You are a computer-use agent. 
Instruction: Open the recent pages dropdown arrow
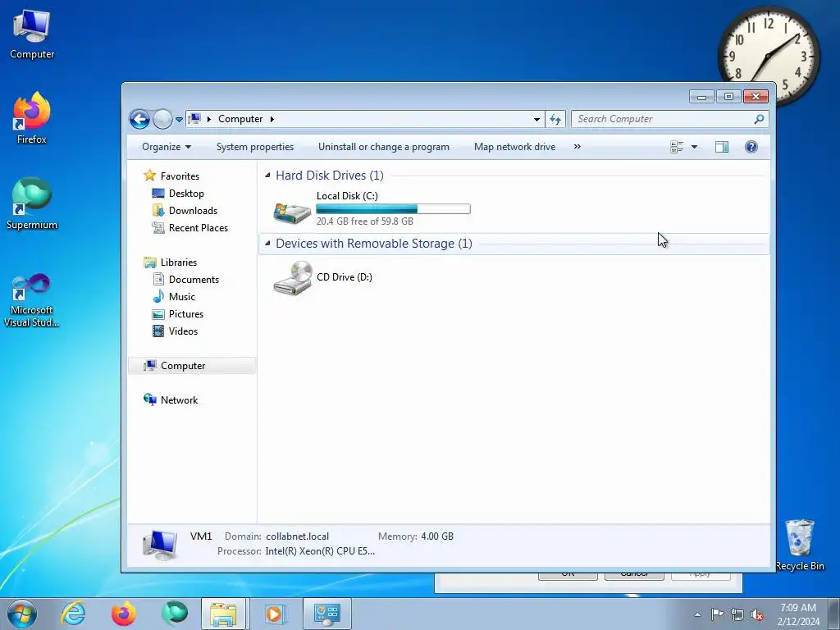(179, 120)
